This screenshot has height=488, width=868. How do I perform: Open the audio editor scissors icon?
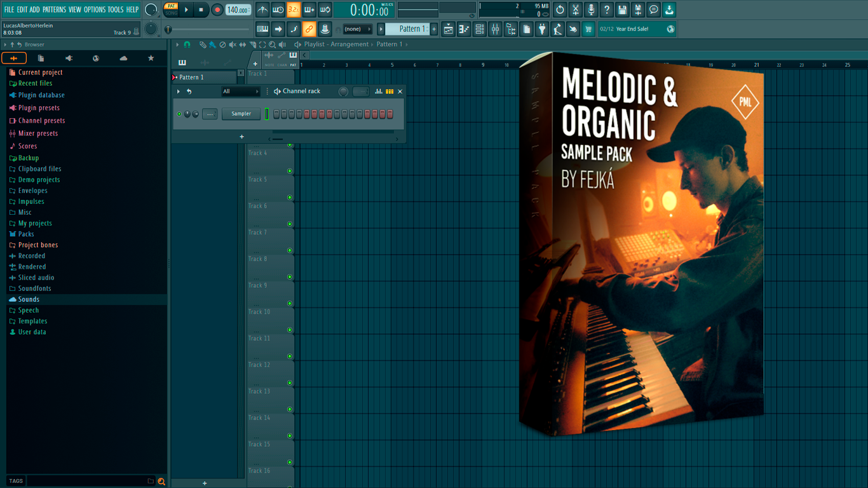[576, 10]
